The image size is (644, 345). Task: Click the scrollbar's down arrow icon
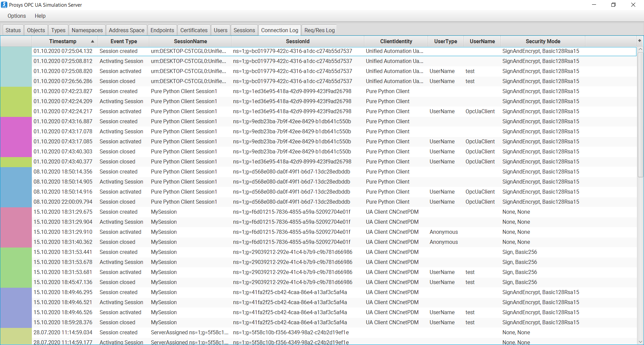click(x=641, y=342)
